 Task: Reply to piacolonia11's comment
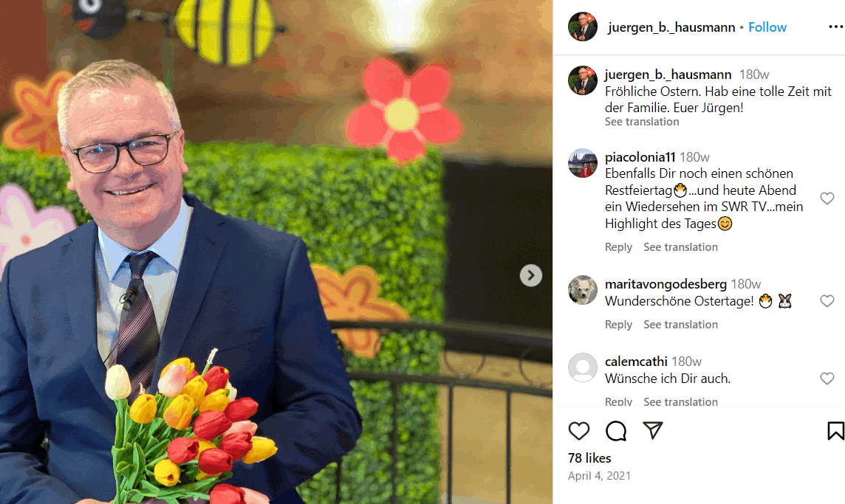(x=618, y=247)
